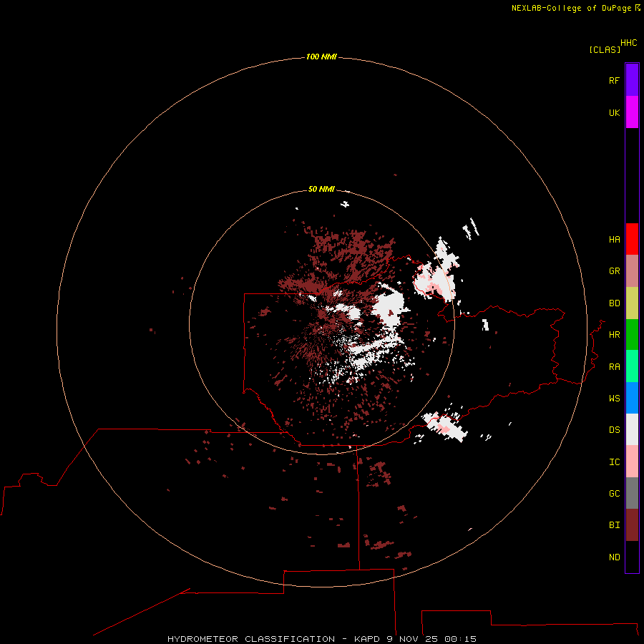Click the 00:15 timestamp text
Screen dimensions: 644x644
(x=460, y=639)
